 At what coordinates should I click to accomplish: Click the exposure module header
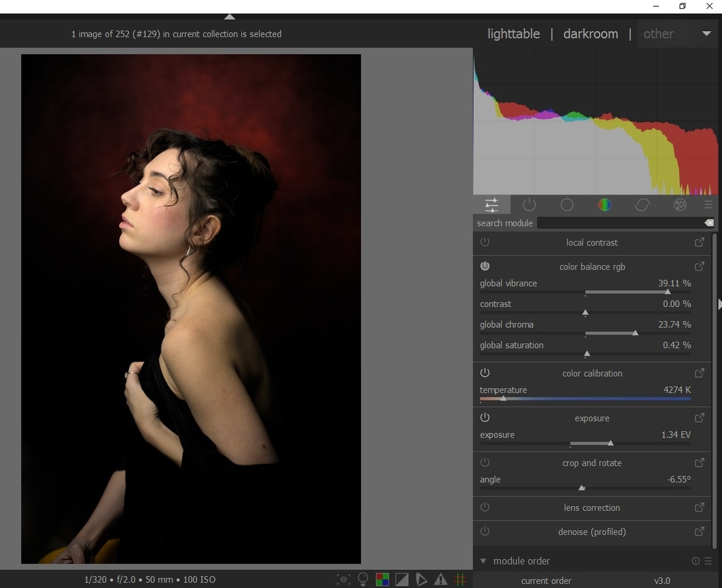click(592, 418)
